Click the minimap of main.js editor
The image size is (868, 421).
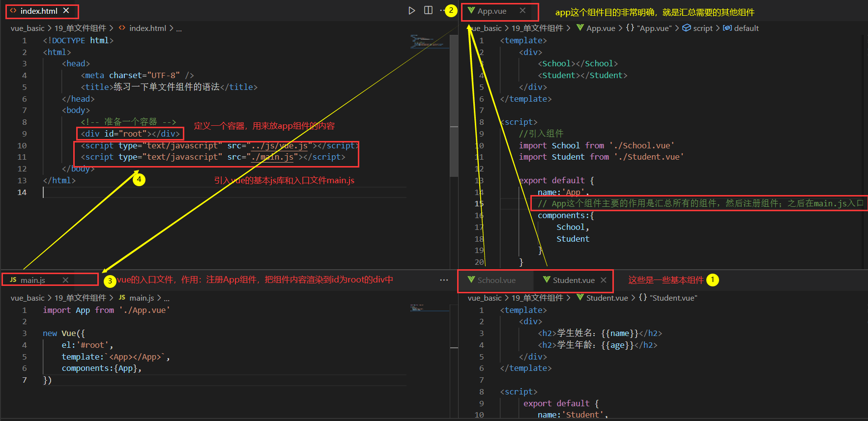(x=429, y=308)
